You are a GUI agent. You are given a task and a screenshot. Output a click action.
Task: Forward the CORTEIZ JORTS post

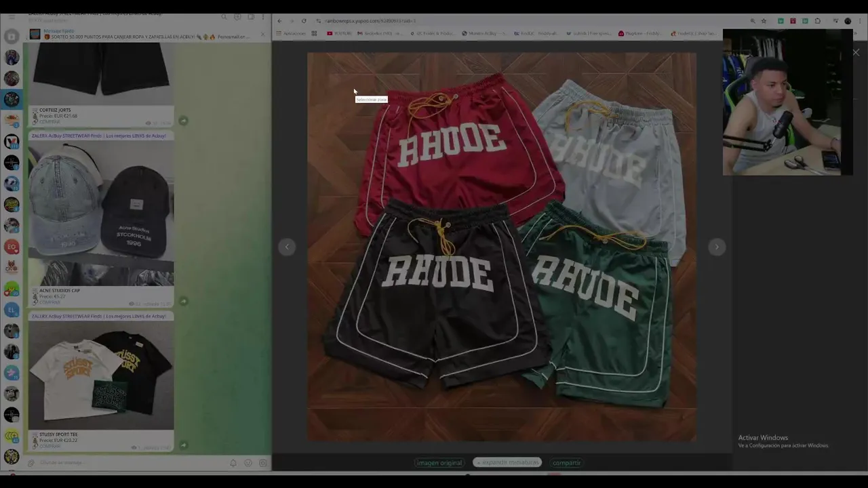pyautogui.click(x=183, y=121)
